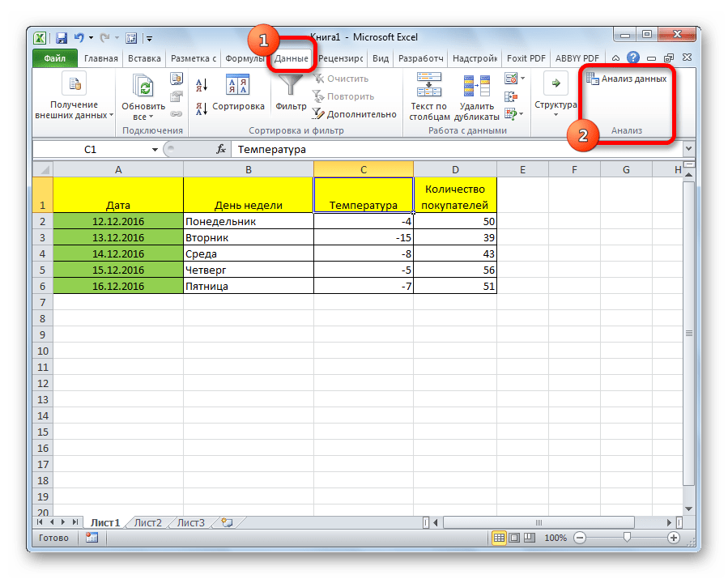
Task: Open the Вставка ribbon tab
Action: click(143, 58)
